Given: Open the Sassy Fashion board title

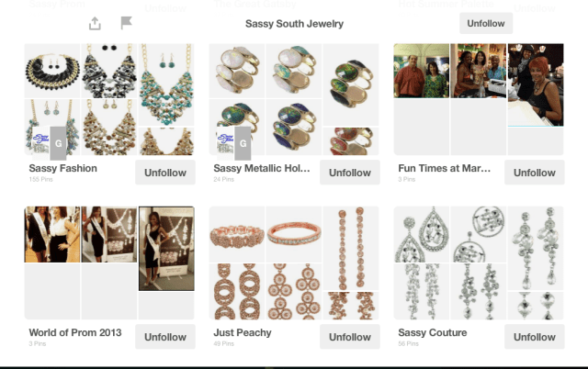Looking at the screenshot, I should click(63, 168).
